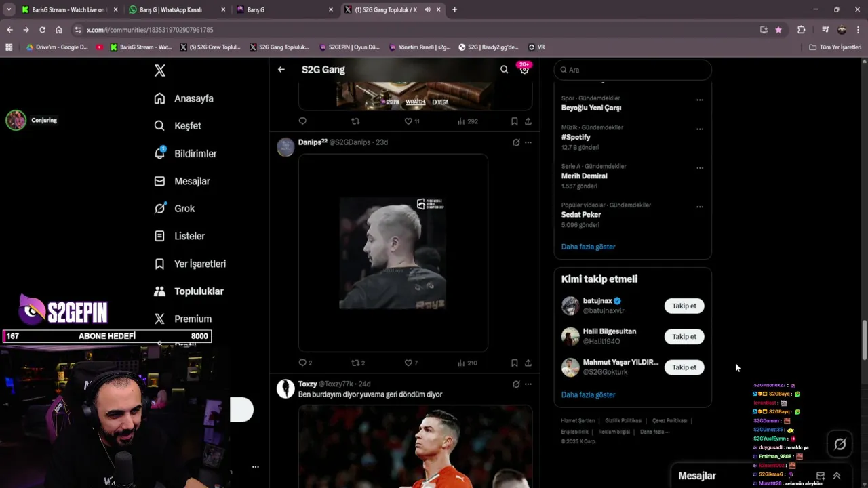Share the Danips post
Viewport: 868px width, 488px height.
(x=528, y=363)
